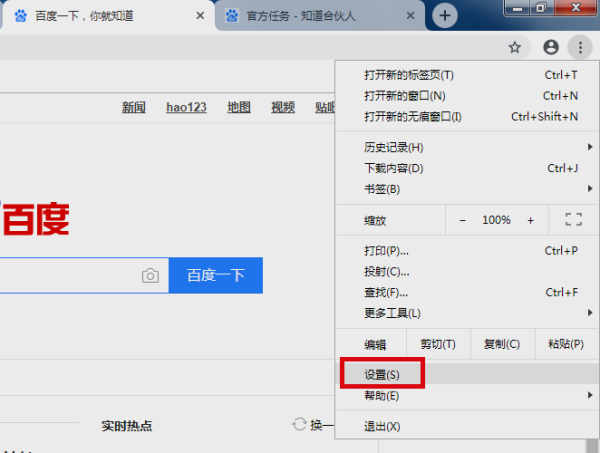Click the 100% zoom level value
The width and height of the screenshot is (600, 453).
[x=496, y=220]
